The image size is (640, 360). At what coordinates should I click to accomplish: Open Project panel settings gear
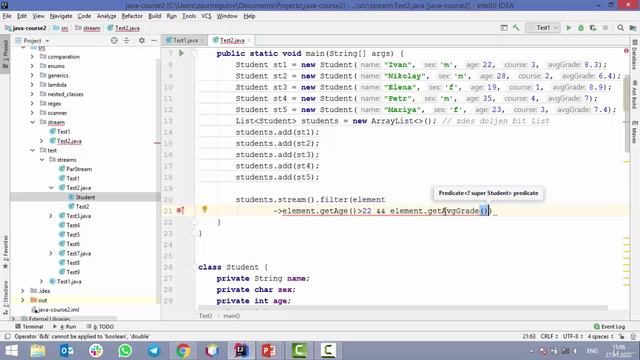(142, 40)
